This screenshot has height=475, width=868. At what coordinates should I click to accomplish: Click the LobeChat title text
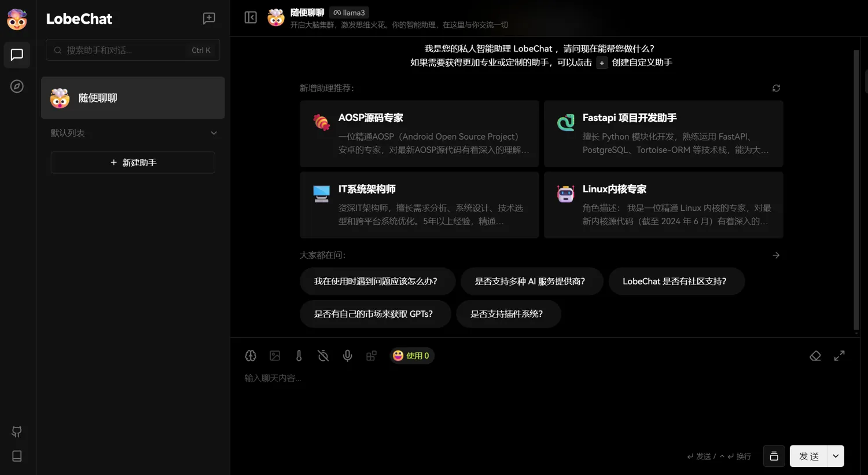(79, 19)
